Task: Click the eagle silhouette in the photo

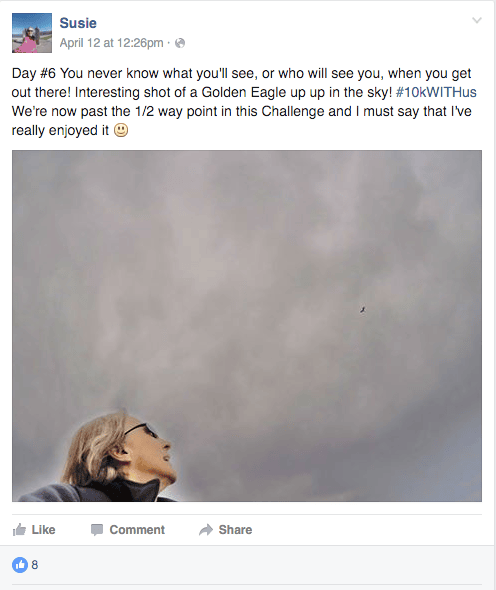Action: coord(363,310)
